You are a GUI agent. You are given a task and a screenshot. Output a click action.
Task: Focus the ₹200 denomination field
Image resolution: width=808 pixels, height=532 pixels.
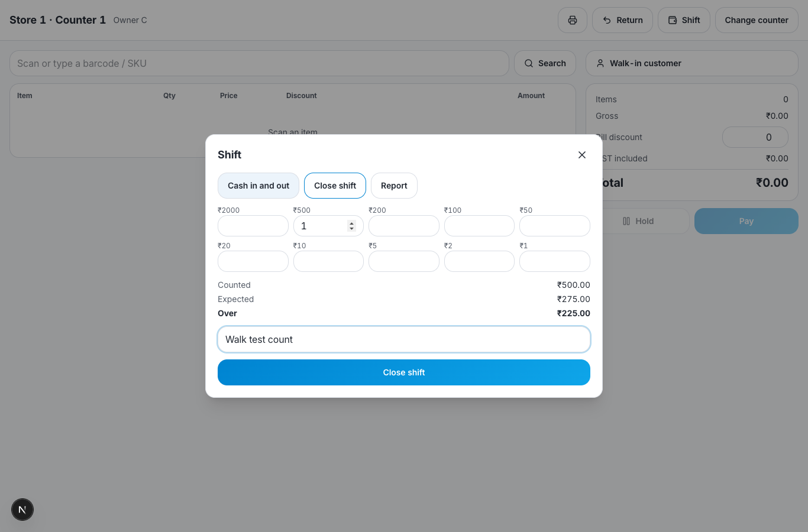404,226
